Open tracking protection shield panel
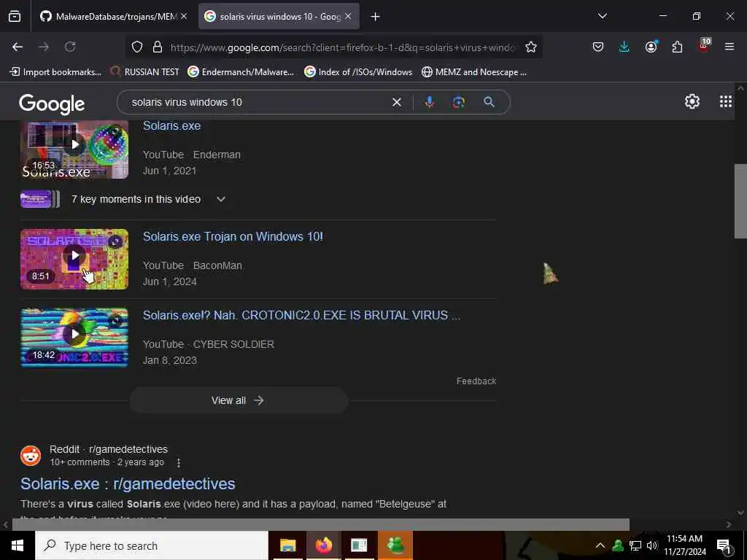 tap(137, 47)
